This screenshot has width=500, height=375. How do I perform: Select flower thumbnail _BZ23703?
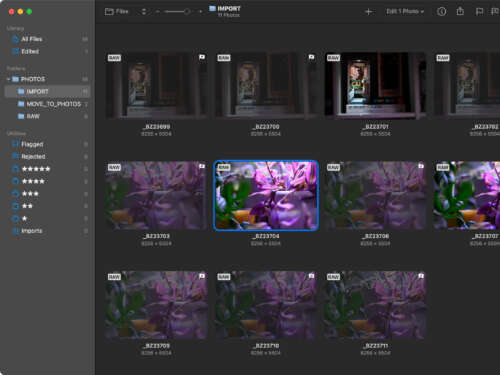coord(156,195)
